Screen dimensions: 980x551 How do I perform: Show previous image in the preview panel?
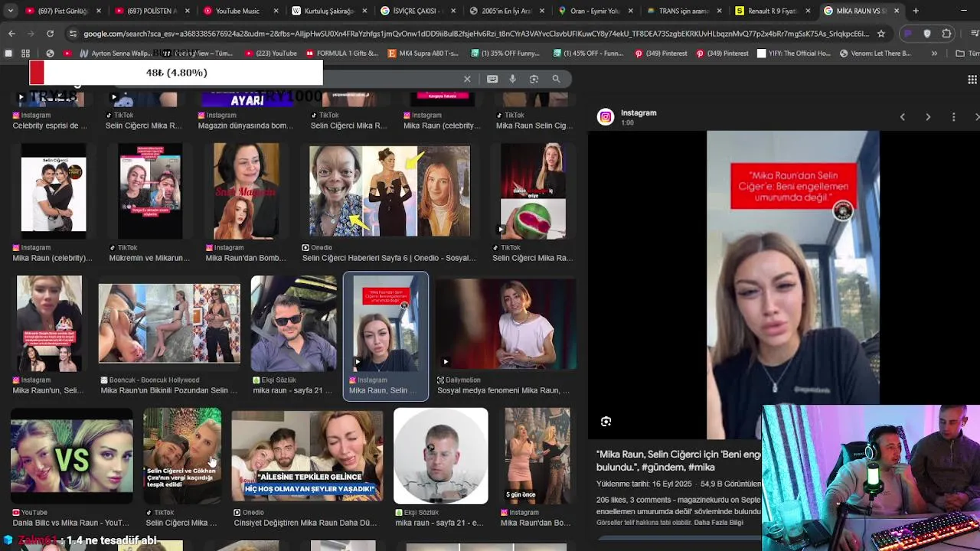[903, 117]
